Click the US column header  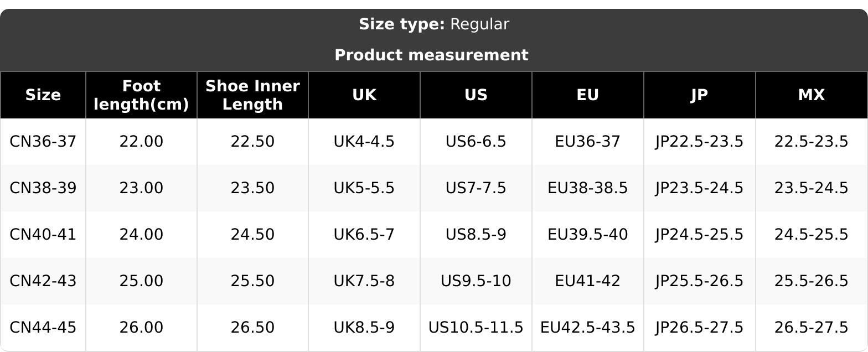tap(476, 95)
